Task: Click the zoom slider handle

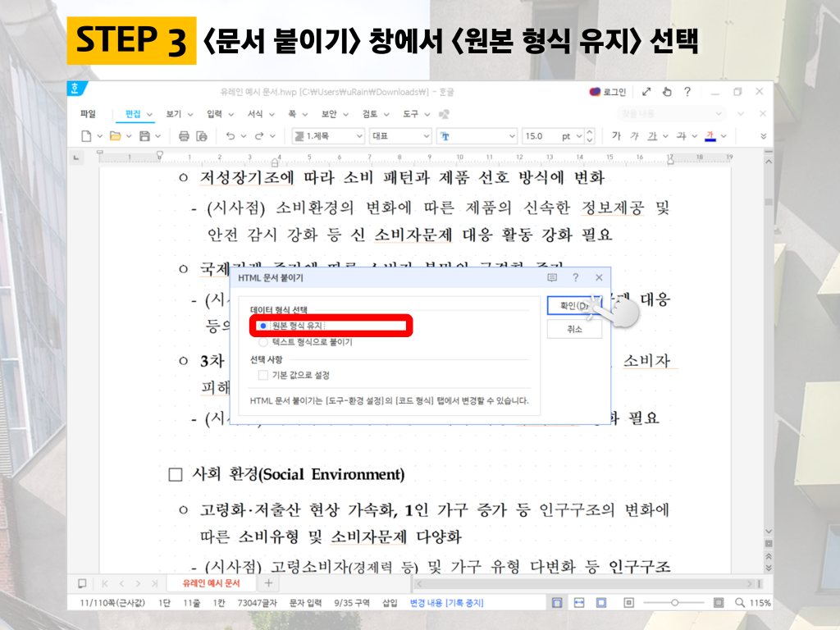Action: (674, 603)
